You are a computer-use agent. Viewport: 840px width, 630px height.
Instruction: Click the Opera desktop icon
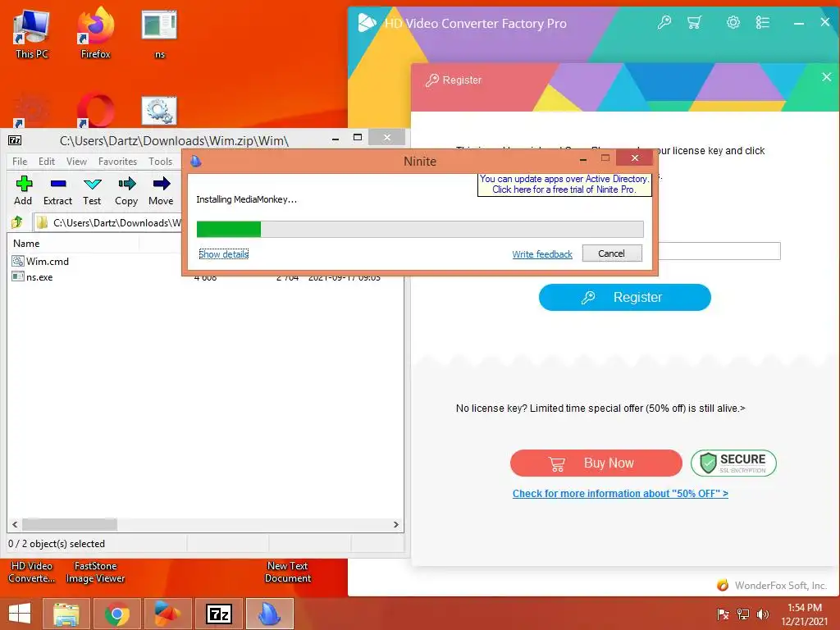(96, 111)
